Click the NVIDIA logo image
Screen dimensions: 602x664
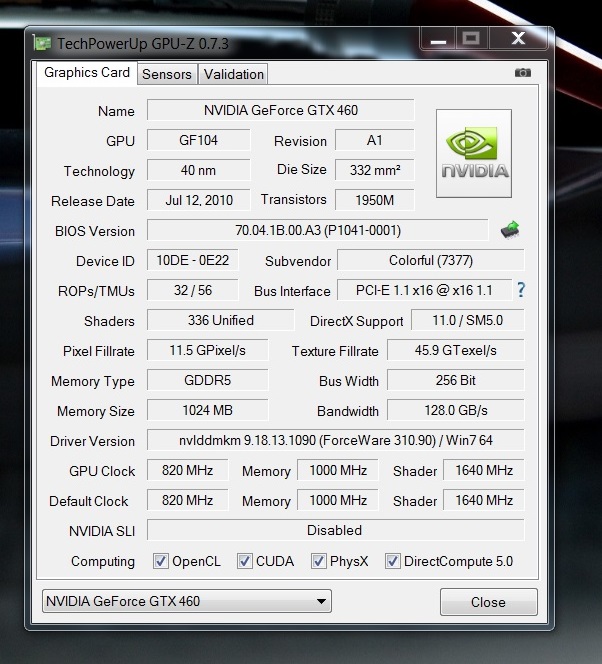474,153
